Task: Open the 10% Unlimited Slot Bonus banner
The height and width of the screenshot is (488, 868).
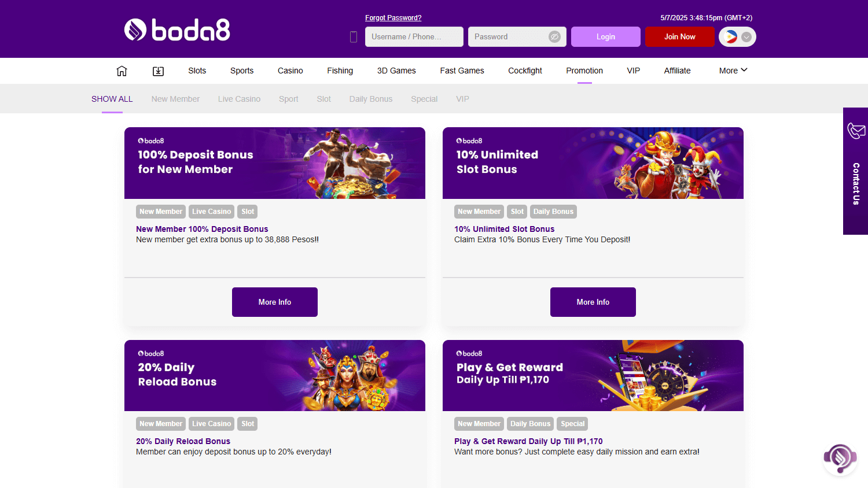Action: point(593,163)
